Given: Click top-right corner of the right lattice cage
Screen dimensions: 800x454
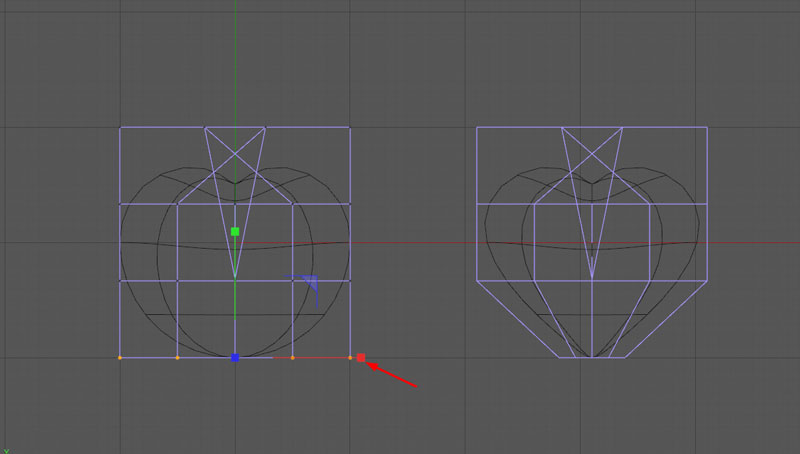Looking at the screenshot, I should tap(707, 127).
